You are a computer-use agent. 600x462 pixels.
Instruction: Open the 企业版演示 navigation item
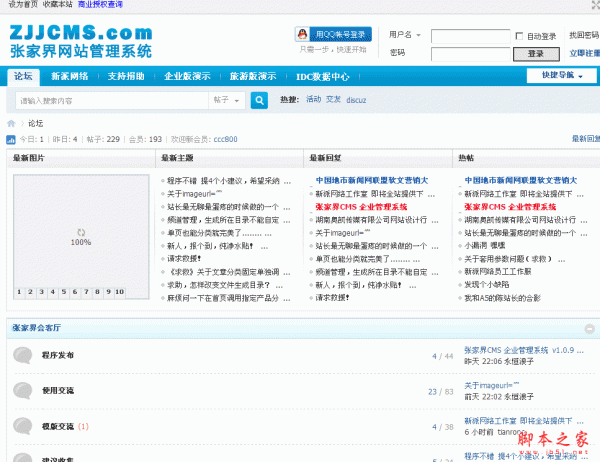[x=187, y=76]
